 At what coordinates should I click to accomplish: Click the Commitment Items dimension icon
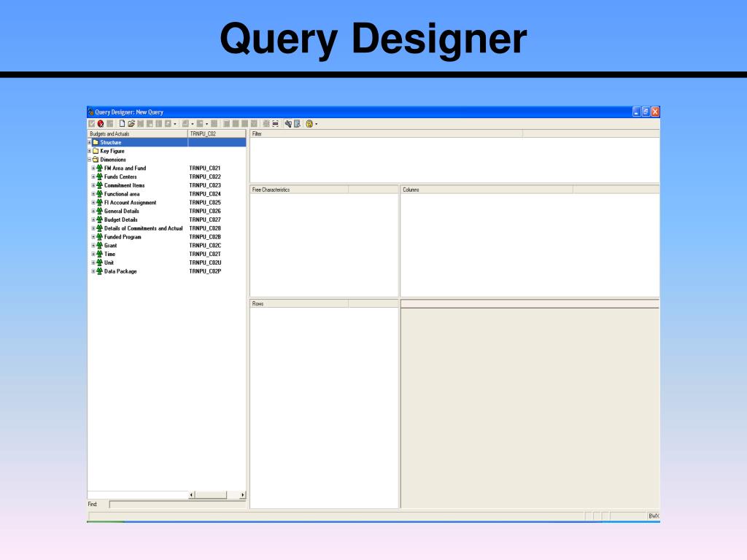pyautogui.click(x=99, y=185)
